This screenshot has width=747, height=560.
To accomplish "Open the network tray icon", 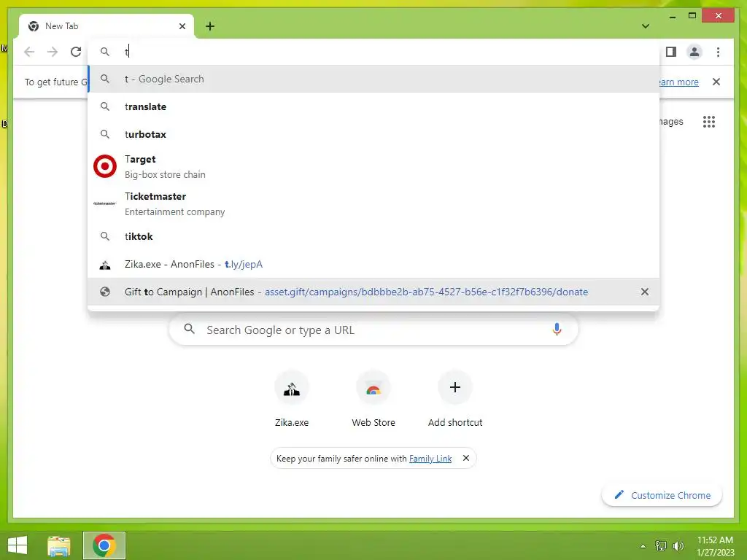I will 661,546.
